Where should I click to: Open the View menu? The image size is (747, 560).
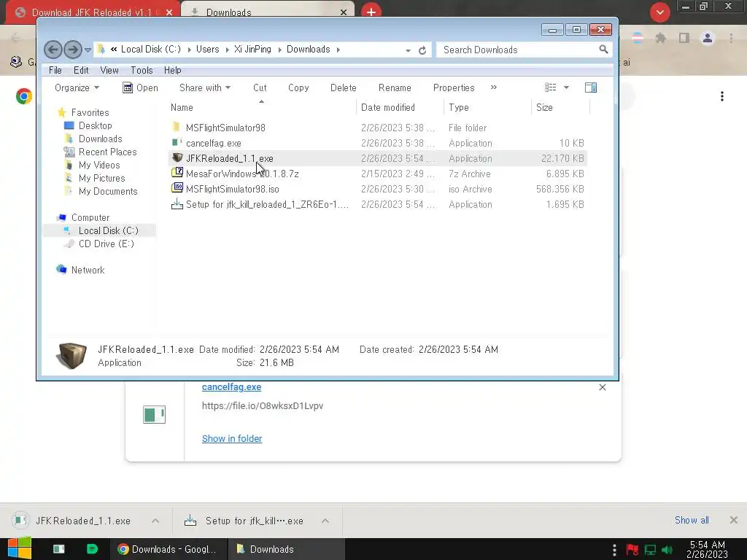pos(109,70)
